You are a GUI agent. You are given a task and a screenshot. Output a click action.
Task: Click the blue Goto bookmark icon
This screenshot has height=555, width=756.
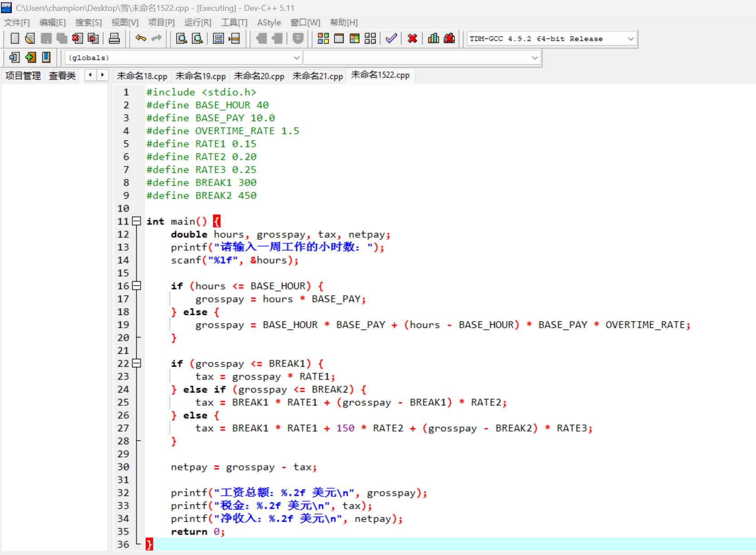pos(46,58)
